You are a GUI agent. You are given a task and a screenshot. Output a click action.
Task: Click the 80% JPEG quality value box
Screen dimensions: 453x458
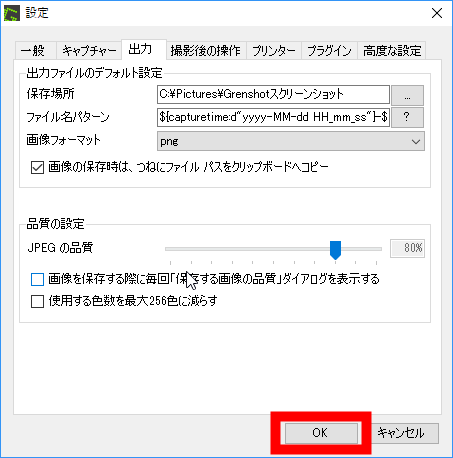(x=407, y=248)
